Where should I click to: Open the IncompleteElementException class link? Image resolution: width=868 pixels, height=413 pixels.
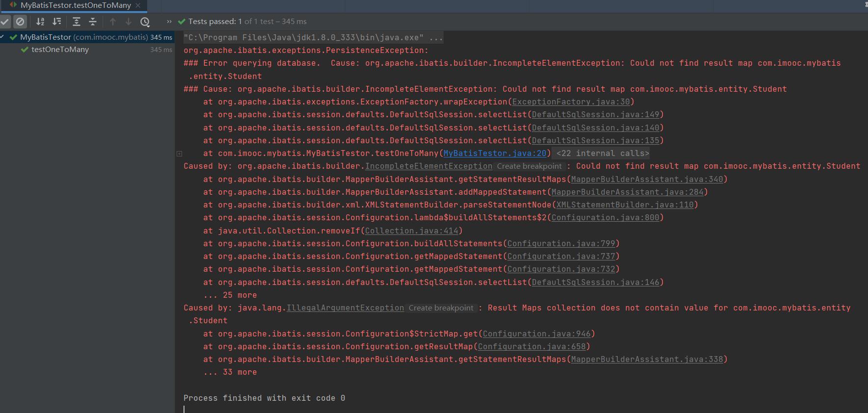428,166
